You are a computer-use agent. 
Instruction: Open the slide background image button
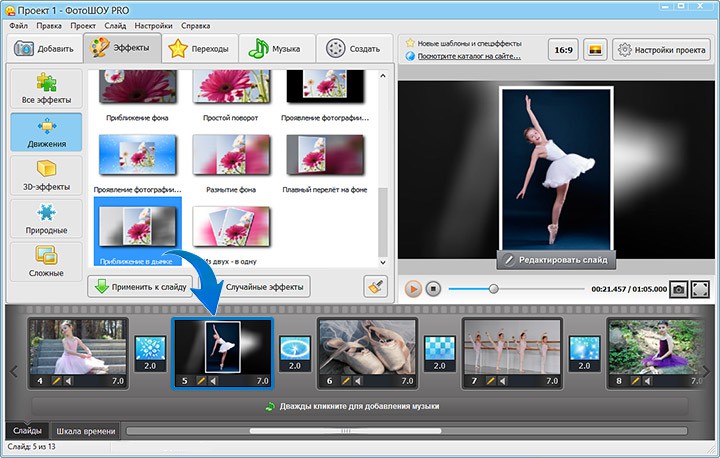click(x=593, y=49)
